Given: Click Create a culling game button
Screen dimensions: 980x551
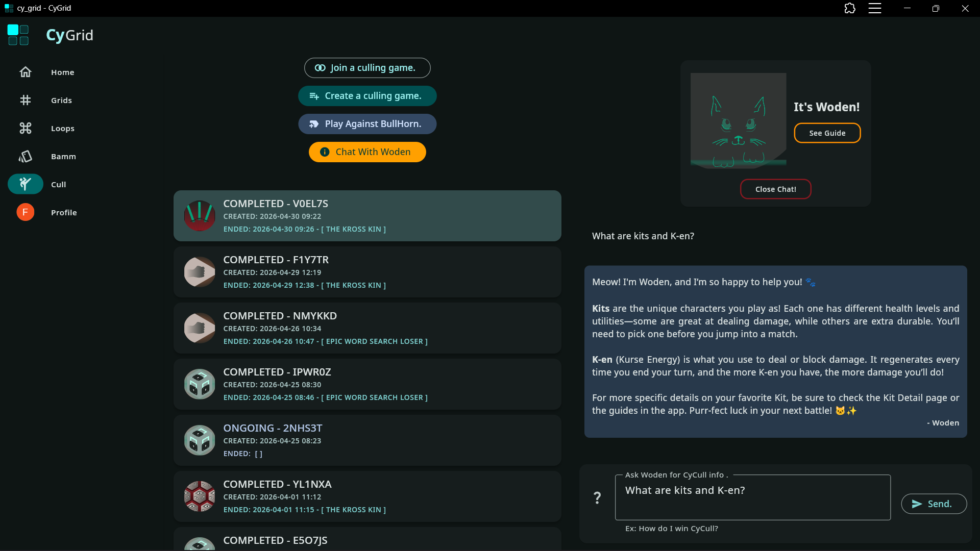Looking at the screenshot, I should coord(367,96).
